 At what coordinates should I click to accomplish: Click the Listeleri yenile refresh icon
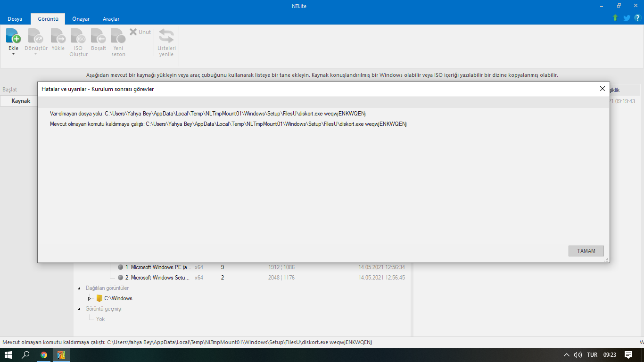tap(166, 36)
